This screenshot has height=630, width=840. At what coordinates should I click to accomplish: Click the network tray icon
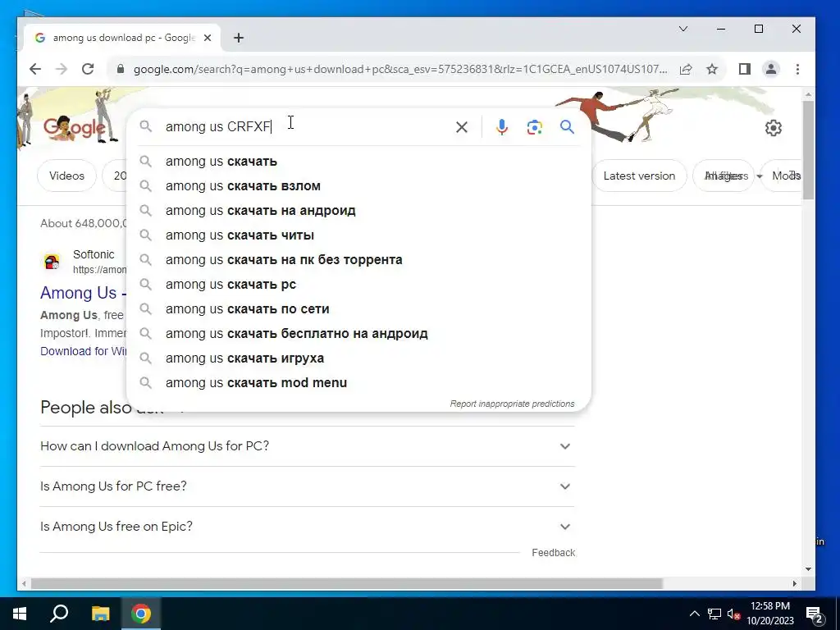pyautogui.click(x=714, y=614)
